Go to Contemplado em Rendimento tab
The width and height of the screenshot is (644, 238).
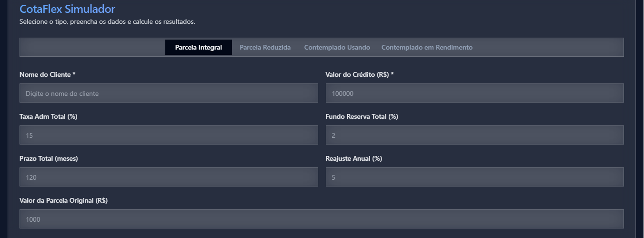tap(427, 47)
